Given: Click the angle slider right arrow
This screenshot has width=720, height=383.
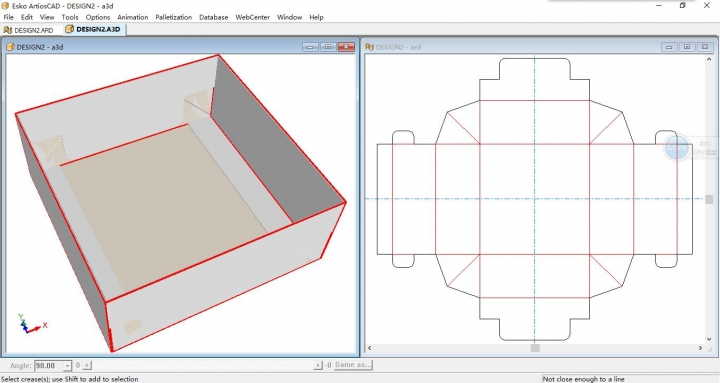Looking at the screenshot, I should 318,366.
